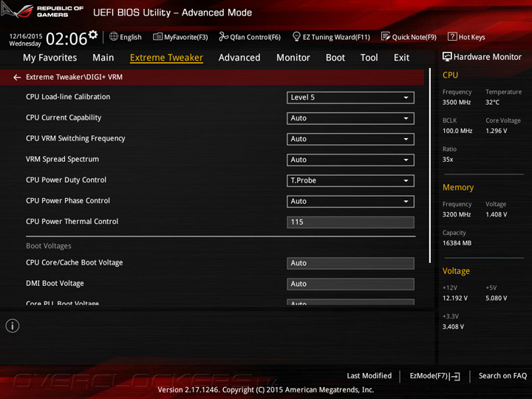Image resolution: width=532 pixels, height=399 pixels.
Task: Select CPU Core/Cache Boot Voltage label
Action: pyautogui.click(x=75, y=262)
